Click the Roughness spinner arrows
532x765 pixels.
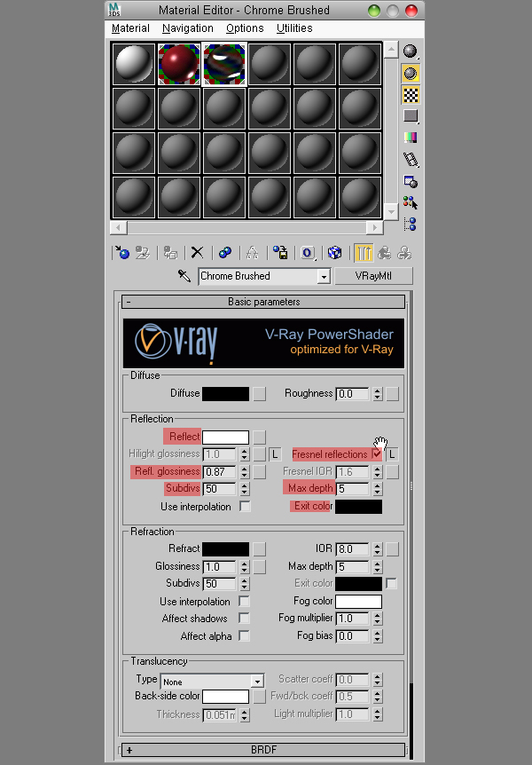pyautogui.click(x=377, y=394)
